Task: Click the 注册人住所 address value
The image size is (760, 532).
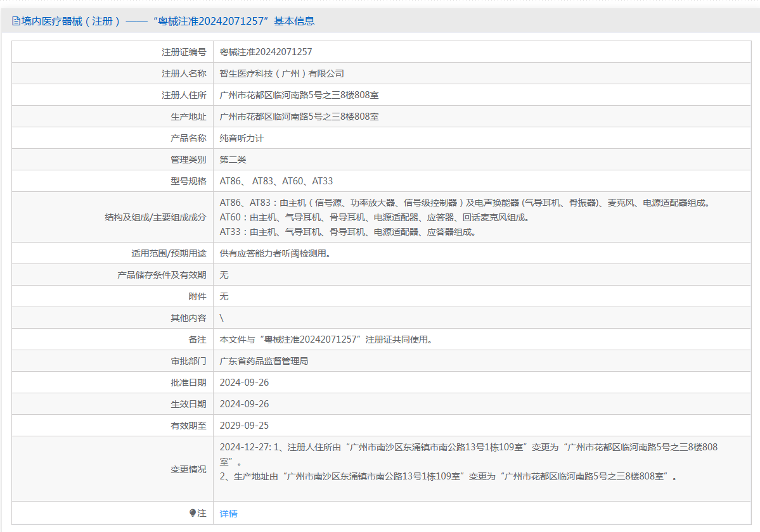Action: (299, 96)
